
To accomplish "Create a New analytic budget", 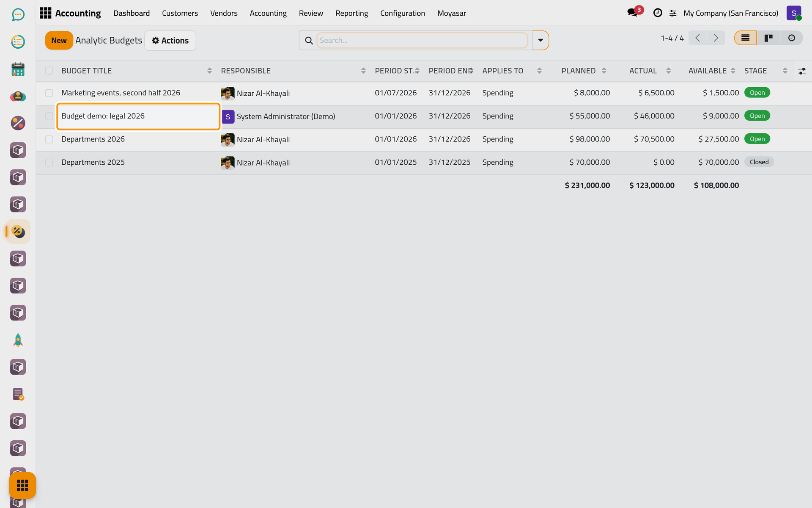I will click(x=59, y=41).
